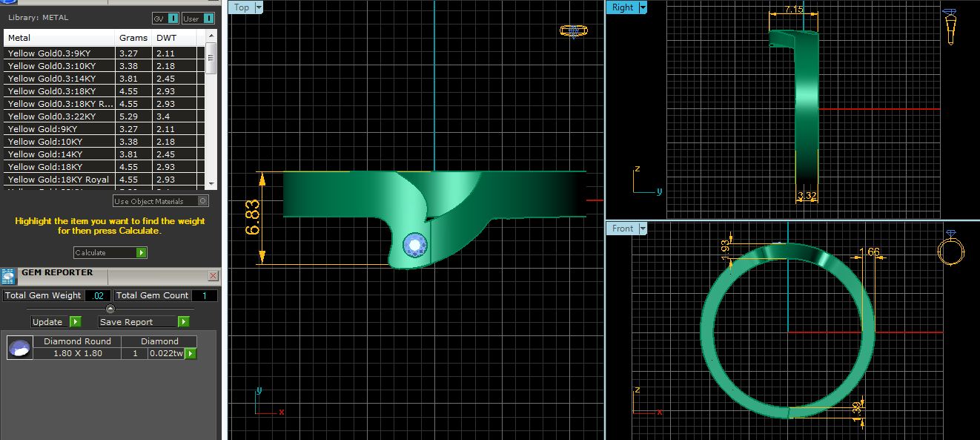Toggle the GV library switch
980x440 pixels.
[x=173, y=18]
